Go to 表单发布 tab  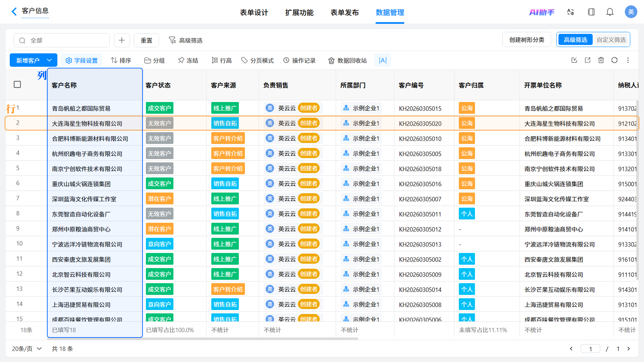(x=344, y=12)
